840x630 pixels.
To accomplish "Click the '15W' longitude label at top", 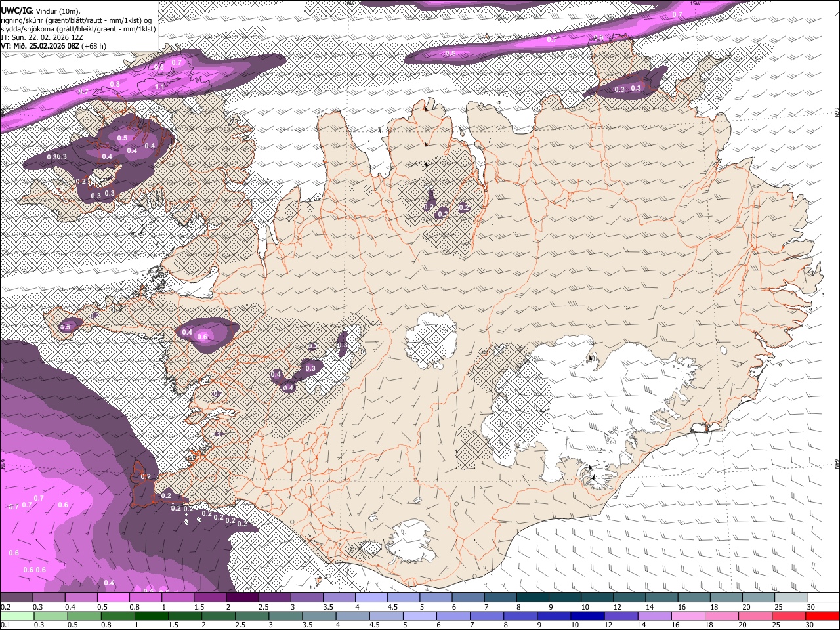I will 696,3.
